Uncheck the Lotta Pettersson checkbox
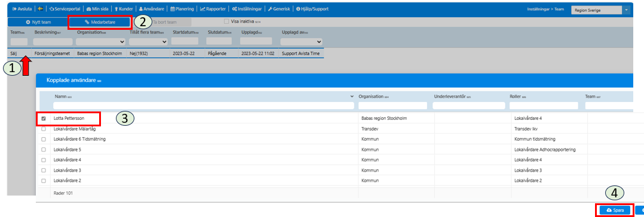Image resolution: width=644 pixels, height=217 pixels. 44,118
